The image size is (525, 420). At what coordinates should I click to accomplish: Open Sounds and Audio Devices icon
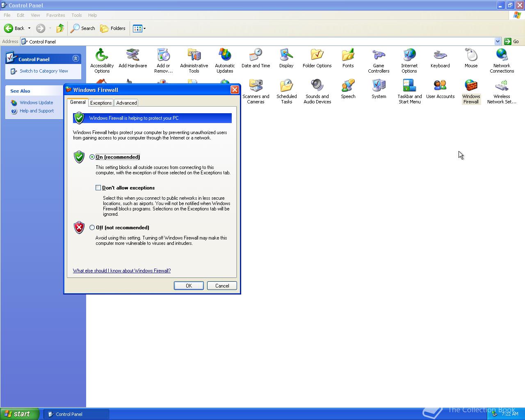tap(317, 91)
